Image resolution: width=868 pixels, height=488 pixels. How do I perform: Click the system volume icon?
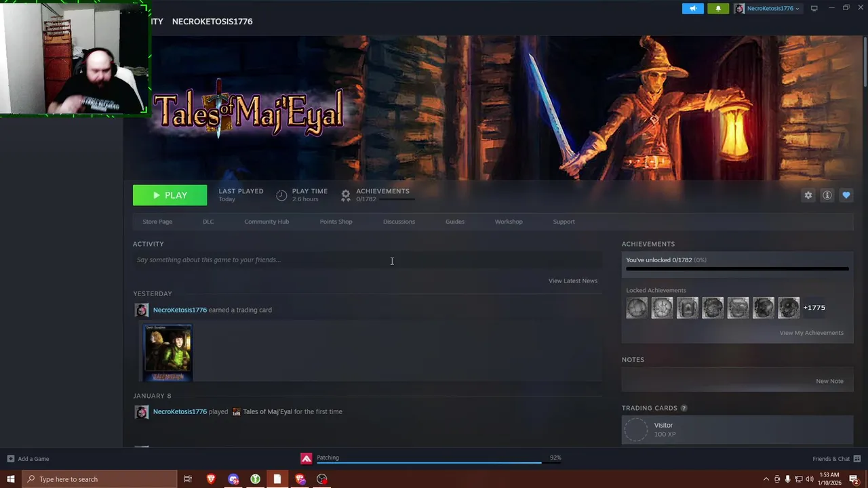(x=809, y=479)
